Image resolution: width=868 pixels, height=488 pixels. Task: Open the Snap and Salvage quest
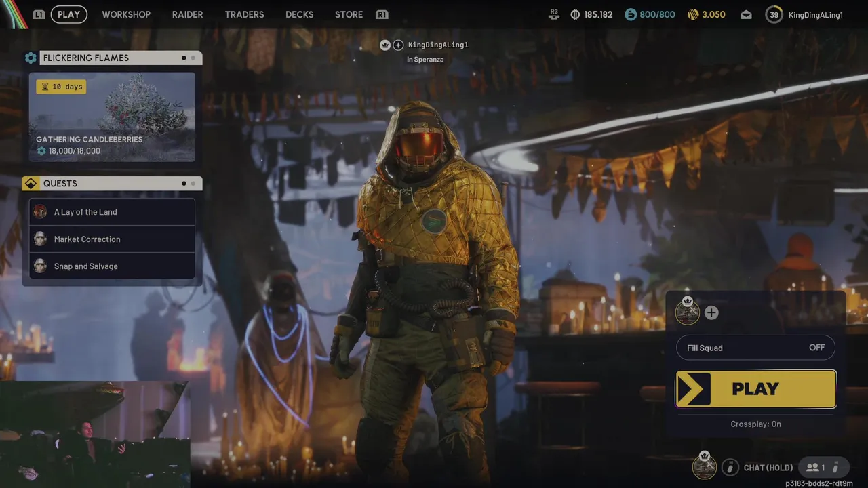(x=112, y=266)
